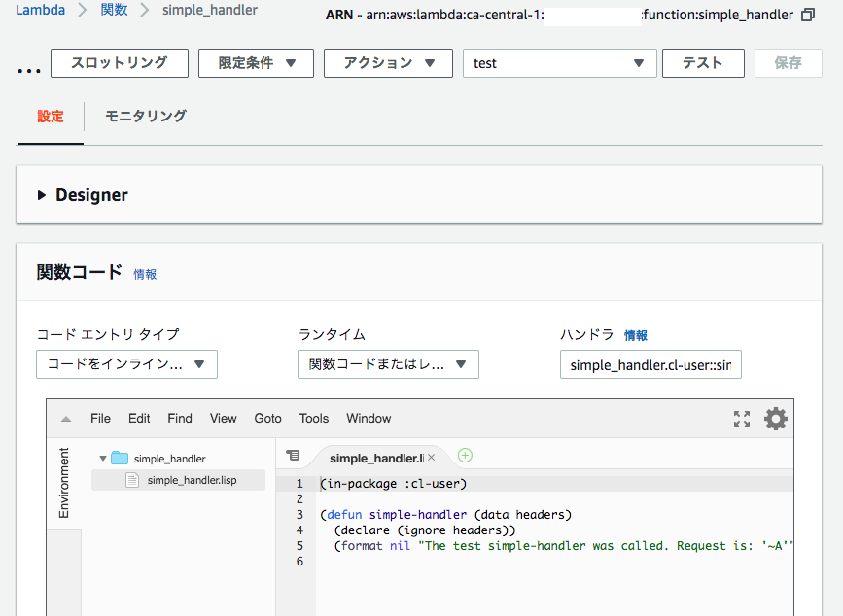Click code line 1 in-package text

pos(393,483)
